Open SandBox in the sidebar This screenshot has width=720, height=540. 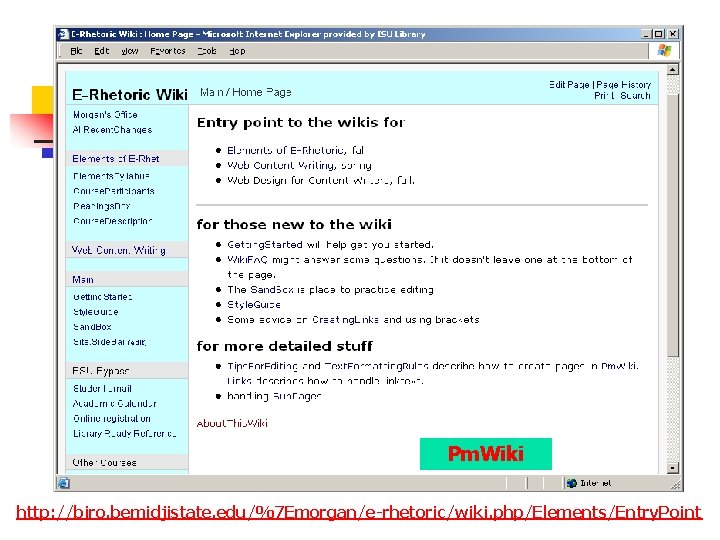coord(92,327)
